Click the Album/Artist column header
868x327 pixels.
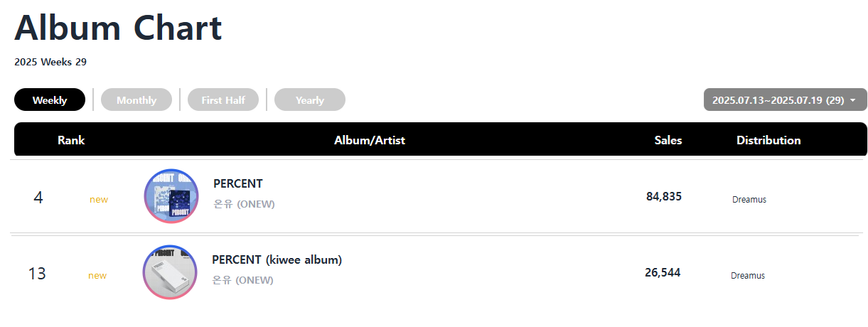pos(370,141)
